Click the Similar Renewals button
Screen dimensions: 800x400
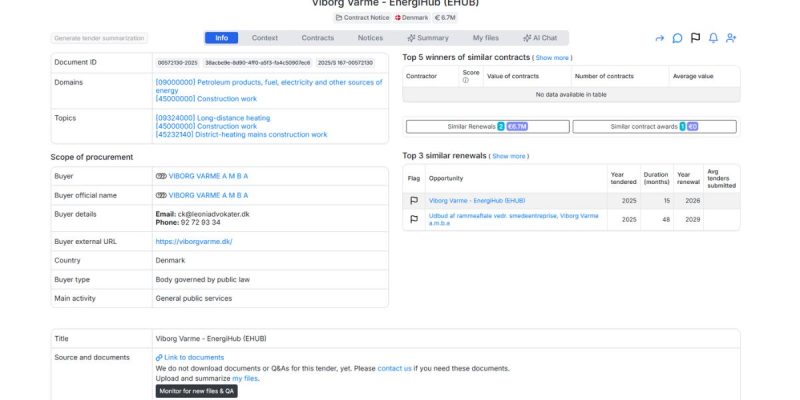[487, 127]
